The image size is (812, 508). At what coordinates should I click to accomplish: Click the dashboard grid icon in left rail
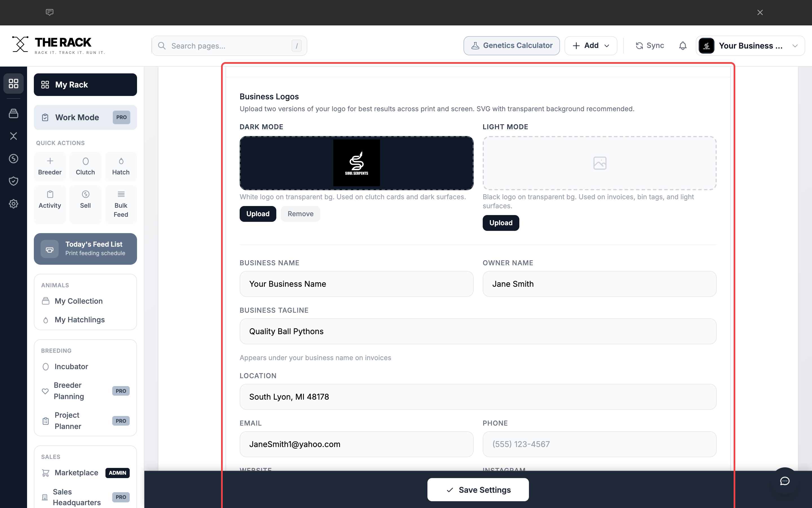click(14, 83)
